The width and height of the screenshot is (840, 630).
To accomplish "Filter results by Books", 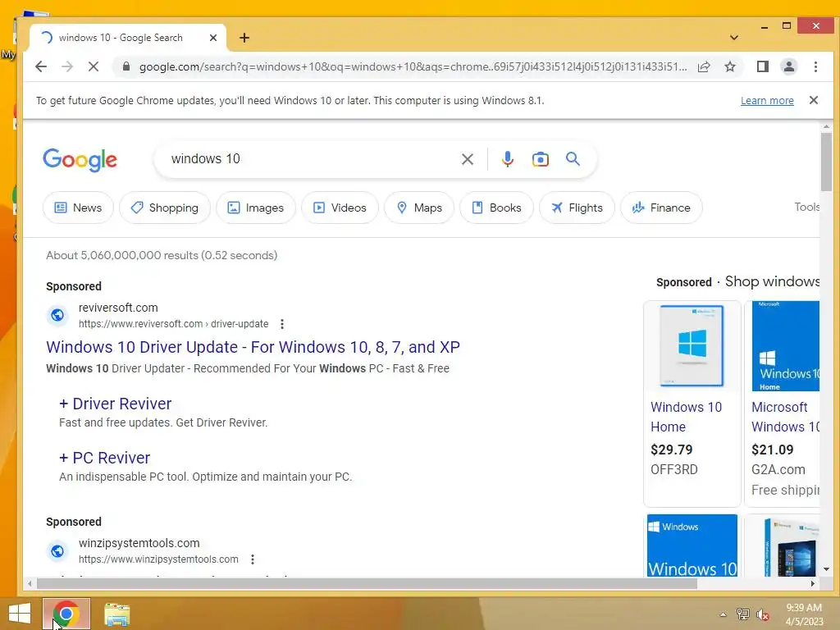I will 496,208.
